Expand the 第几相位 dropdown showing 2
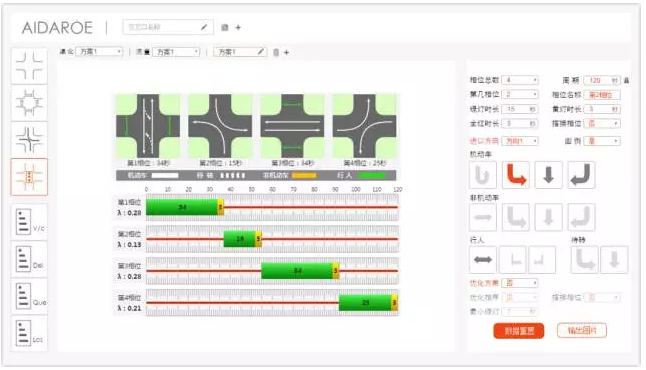Image resolution: width=646 pixels, height=370 pixels. 520,94
